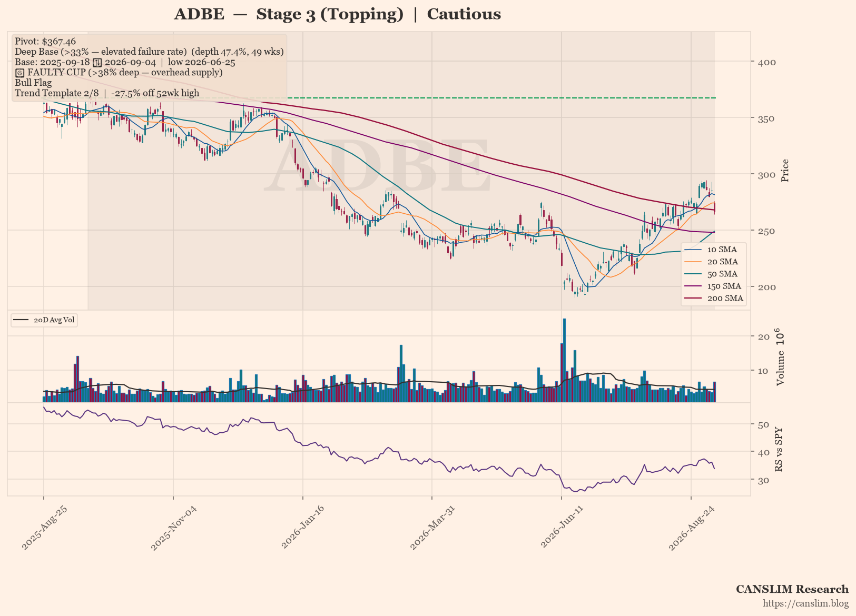
Task: Click the '2026-Aug-24' date axis label
Action: 692,528
